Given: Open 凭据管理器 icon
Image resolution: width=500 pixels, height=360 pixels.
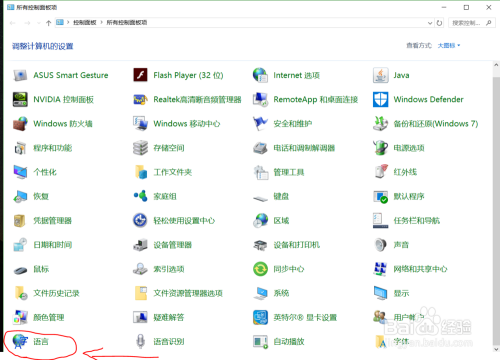Looking at the screenshot, I should tap(20, 221).
